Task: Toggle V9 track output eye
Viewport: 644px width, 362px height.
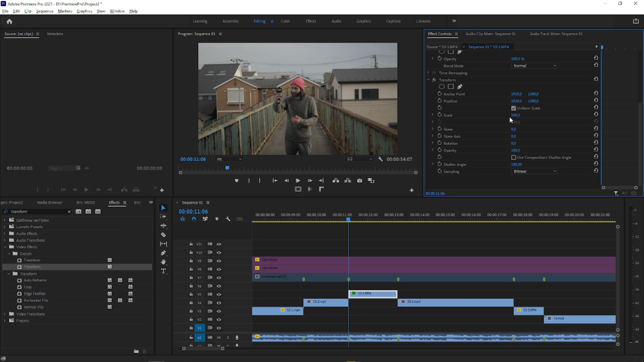Action: [219, 261]
